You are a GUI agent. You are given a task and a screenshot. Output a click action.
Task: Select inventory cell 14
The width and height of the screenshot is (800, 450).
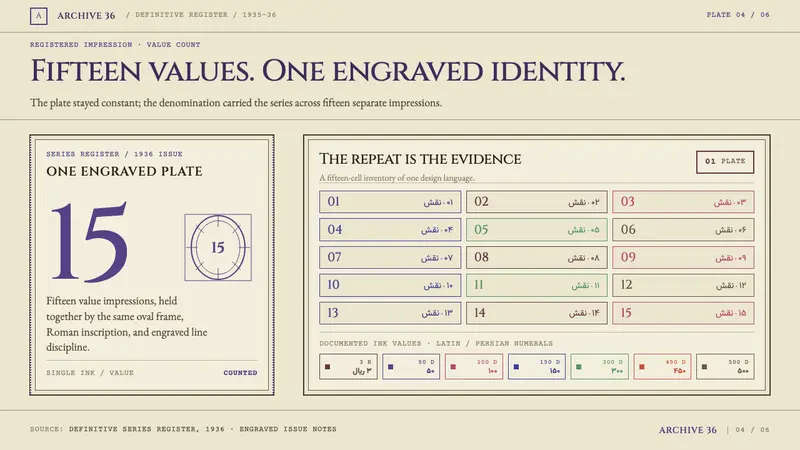(537, 313)
